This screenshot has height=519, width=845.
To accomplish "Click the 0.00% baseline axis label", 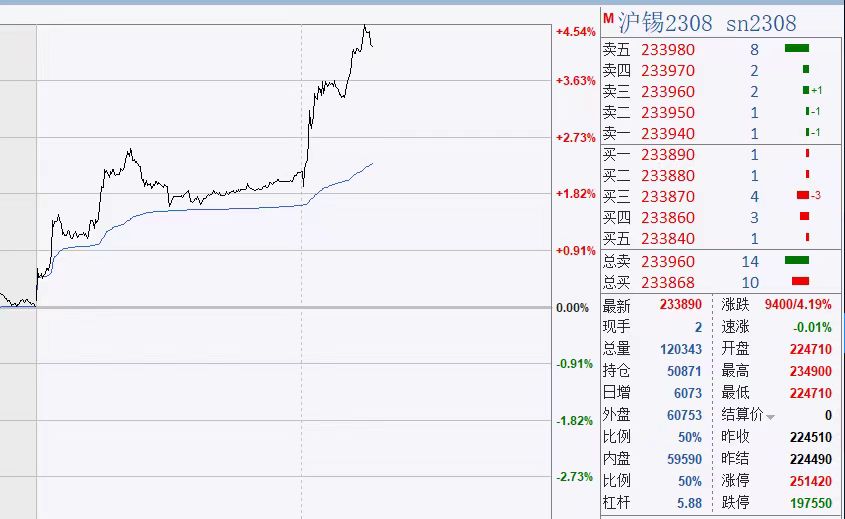I will (x=572, y=308).
